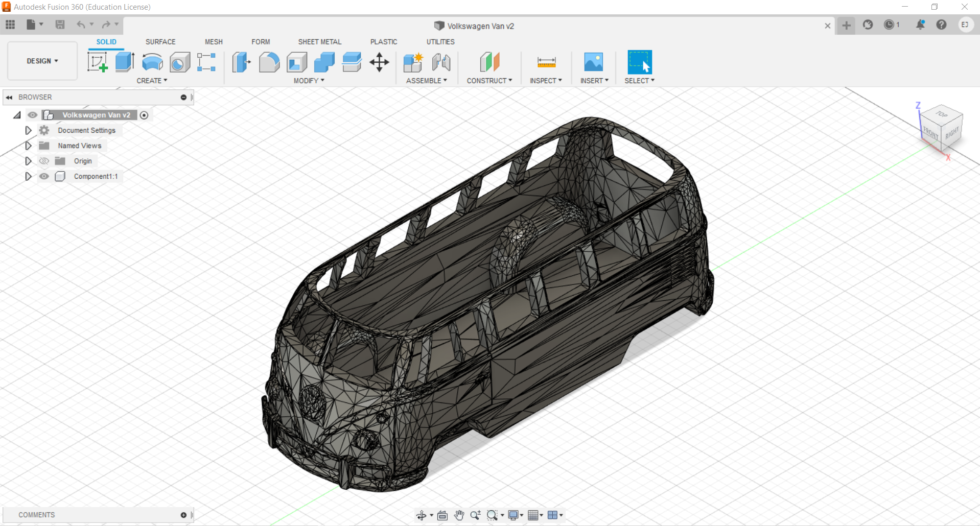Expand the Document Settings node
This screenshot has height=526, width=980.
[x=28, y=130]
